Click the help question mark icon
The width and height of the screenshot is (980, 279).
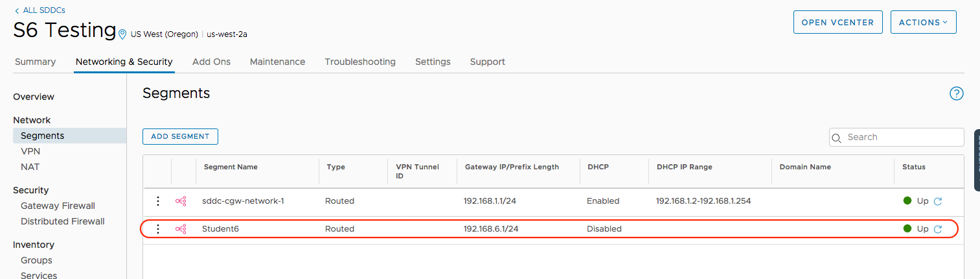[x=956, y=94]
